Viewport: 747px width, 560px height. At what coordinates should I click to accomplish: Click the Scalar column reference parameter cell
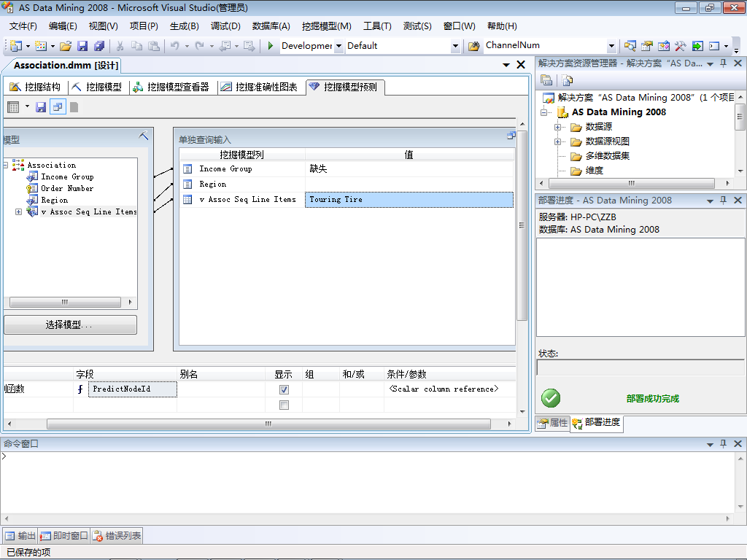point(449,389)
